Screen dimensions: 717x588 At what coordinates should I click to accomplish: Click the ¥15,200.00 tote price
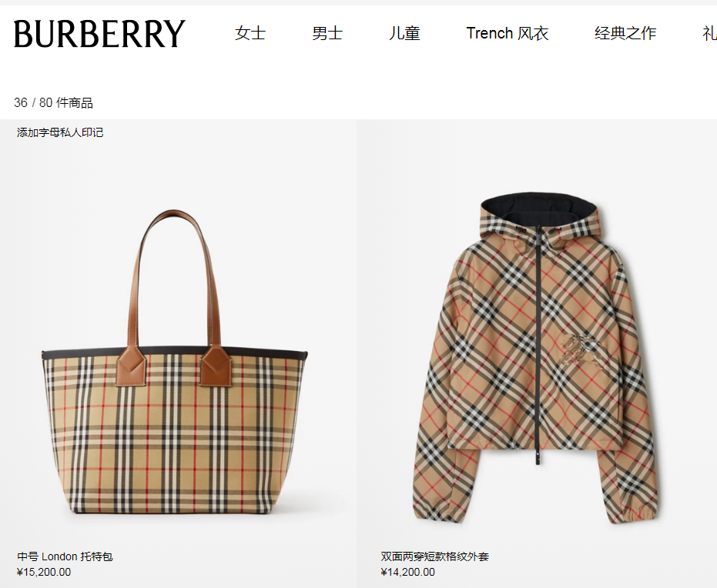44,572
